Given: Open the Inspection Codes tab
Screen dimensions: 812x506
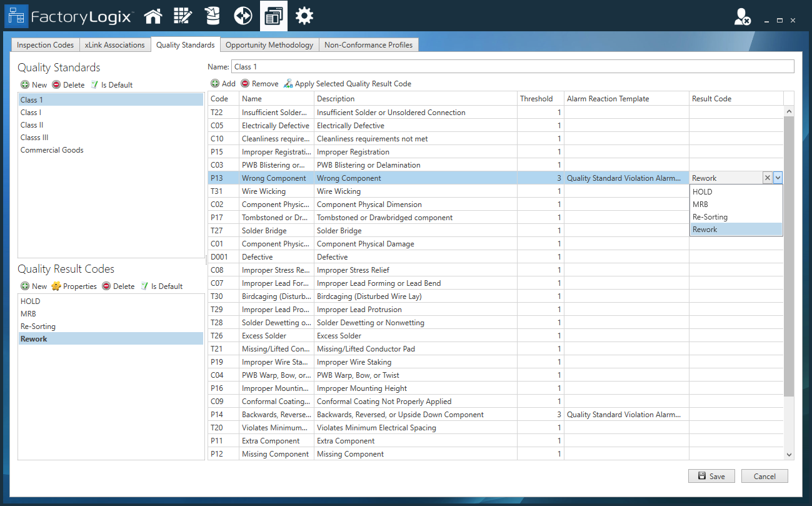Looking at the screenshot, I should click(x=44, y=44).
